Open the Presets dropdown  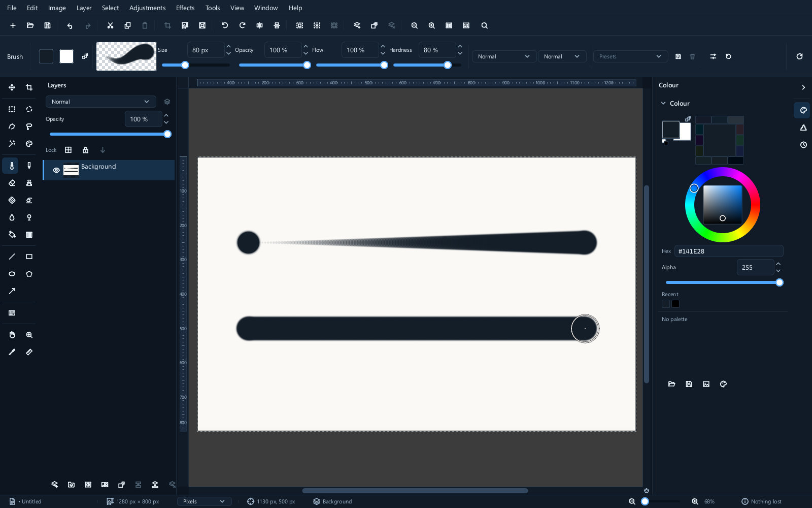(x=630, y=56)
